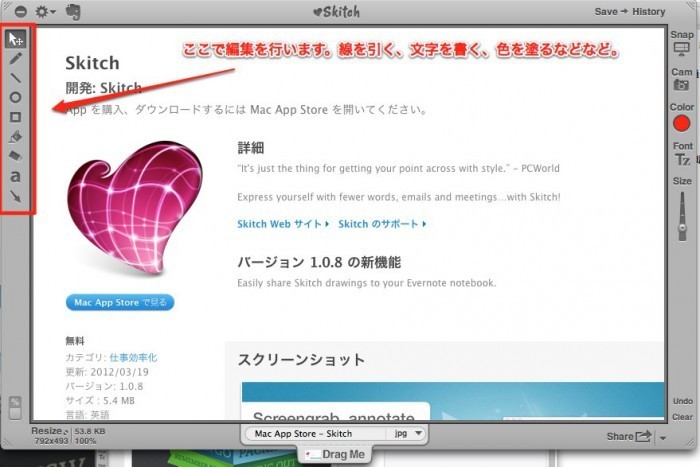Click the 53.8 KB file size text

click(x=90, y=431)
